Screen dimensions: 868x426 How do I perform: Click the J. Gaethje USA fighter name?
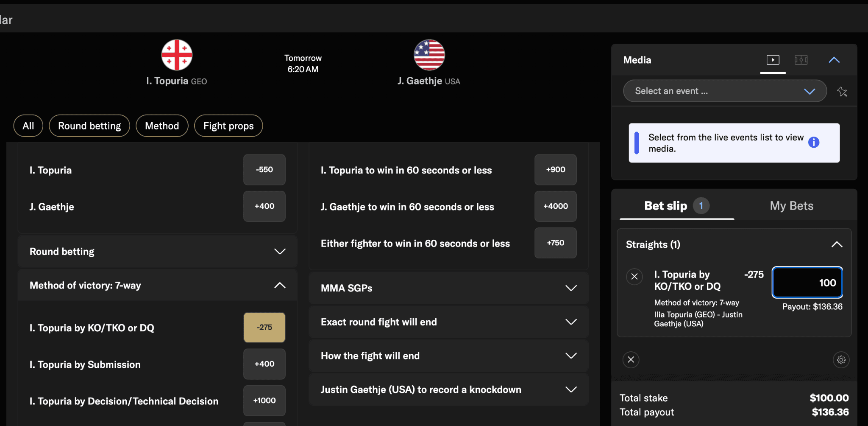429,81
